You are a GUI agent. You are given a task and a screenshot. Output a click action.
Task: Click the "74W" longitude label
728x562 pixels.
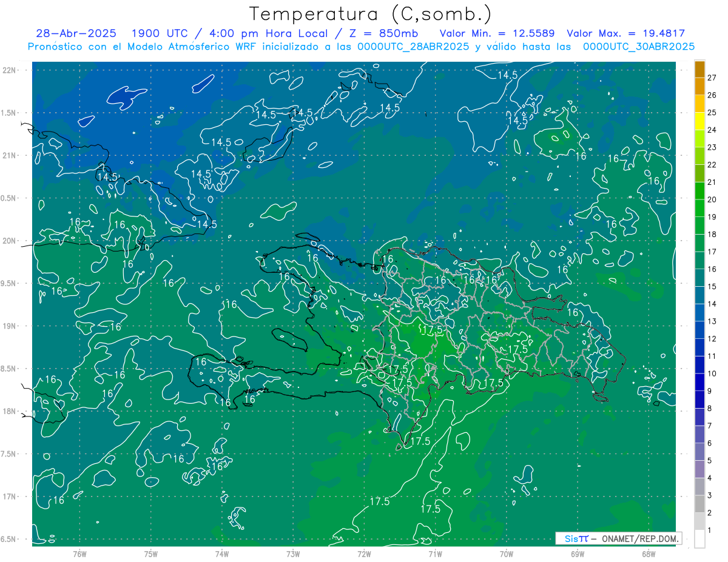click(221, 554)
